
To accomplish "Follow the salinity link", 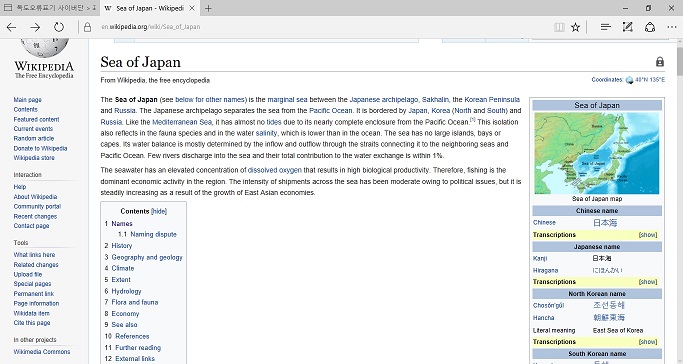I will pyautogui.click(x=266, y=133).
